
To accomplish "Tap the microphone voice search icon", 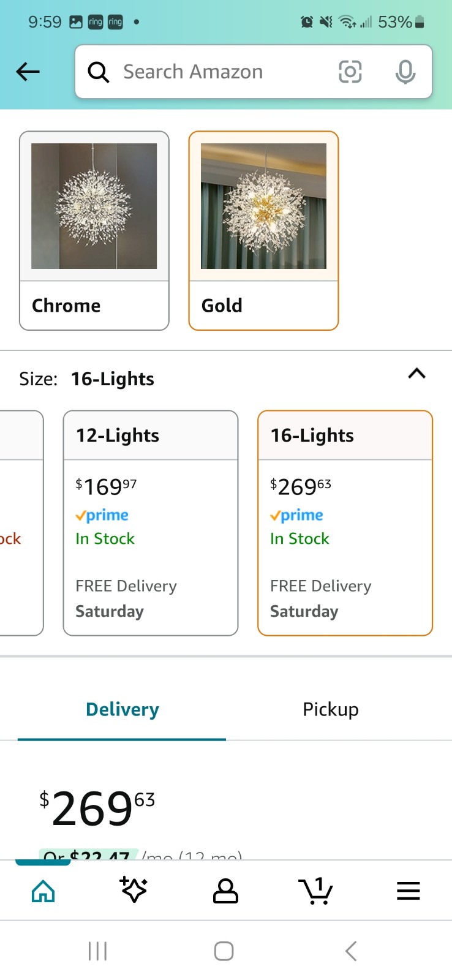I will pyautogui.click(x=405, y=72).
